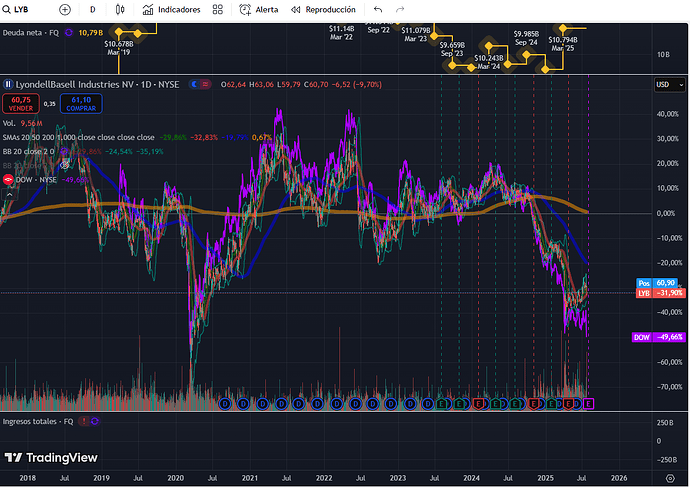The height and width of the screenshot is (487, 690).
Task: Click the 61,10 COMPRAR buy button
Action: [81, 104]
